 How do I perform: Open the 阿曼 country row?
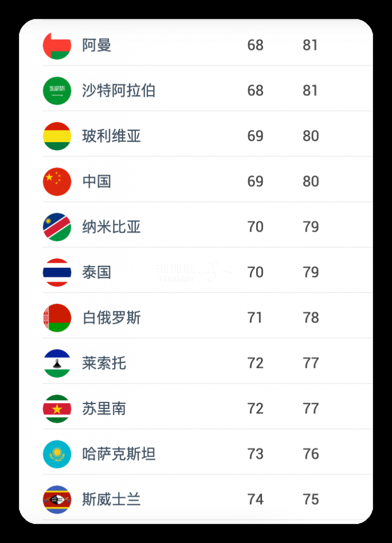(x=207, y=46)
